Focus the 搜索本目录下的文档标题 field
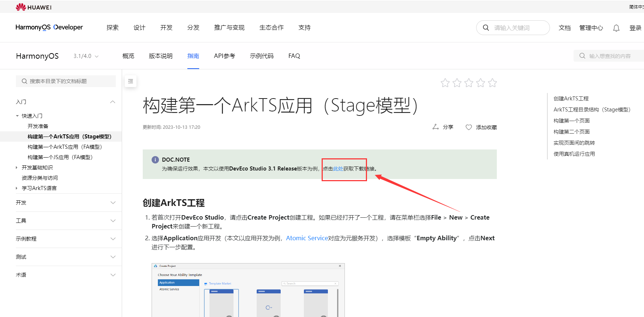Image resolution: width=644 pixels, height=317 pixels. point(66,81)
